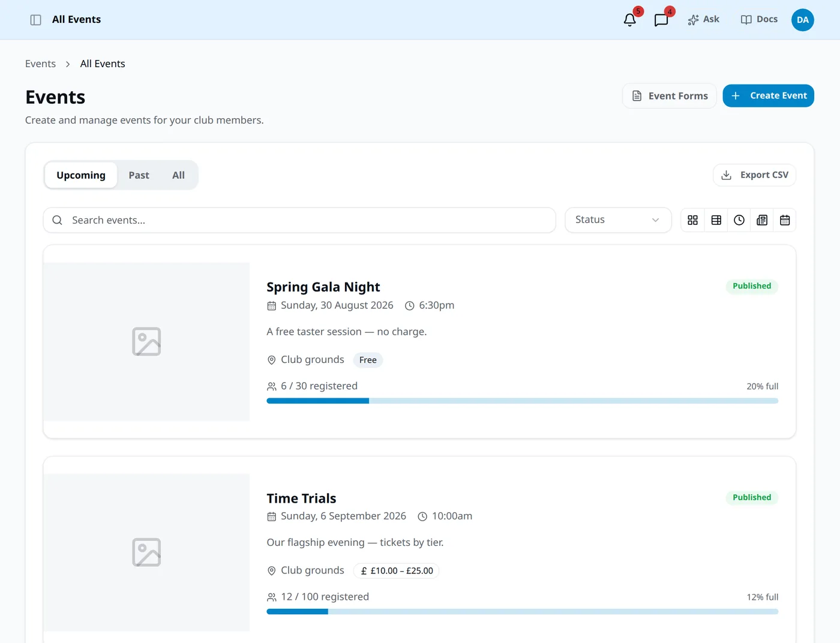The width and height of the screenshot is (840, 643).
Task: Click the All Events header title
Action: point(76,19)
